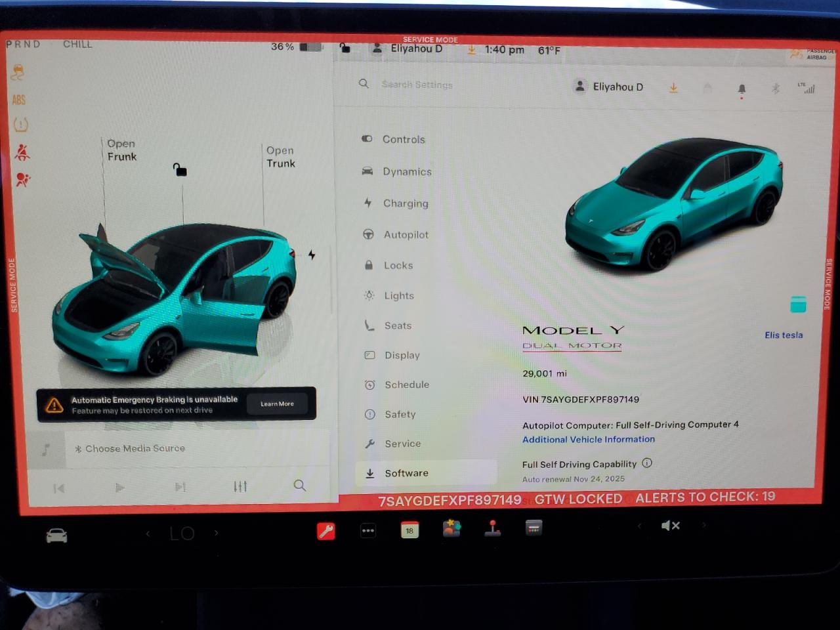The width and height of the screenshot is (840, 630).
Task: Open the red Service Mode toolbox app
Action: pos(327,530)
